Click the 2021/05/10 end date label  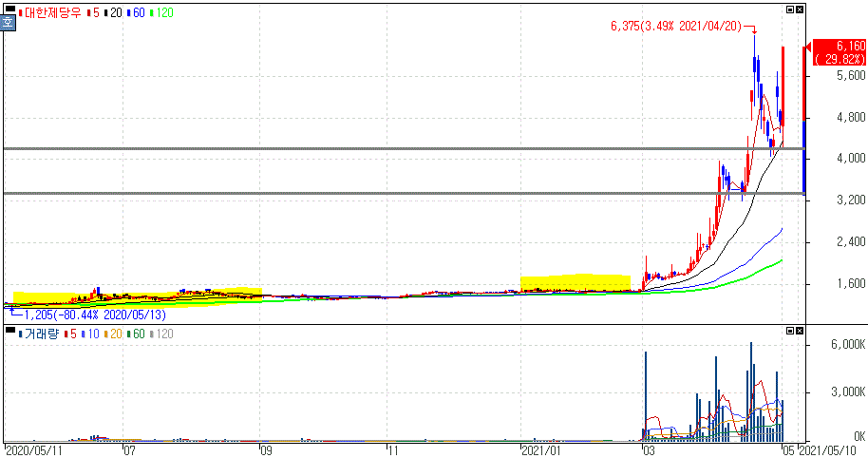[x=827, y=450]
